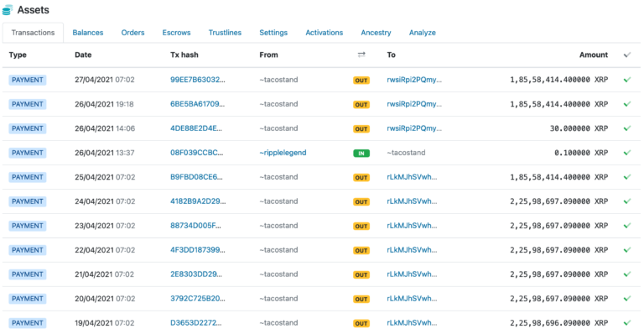
Task: Open rwsiRpi2PQmy... address on 30.000000 XRP row
Action: click(x=414, y=128)
